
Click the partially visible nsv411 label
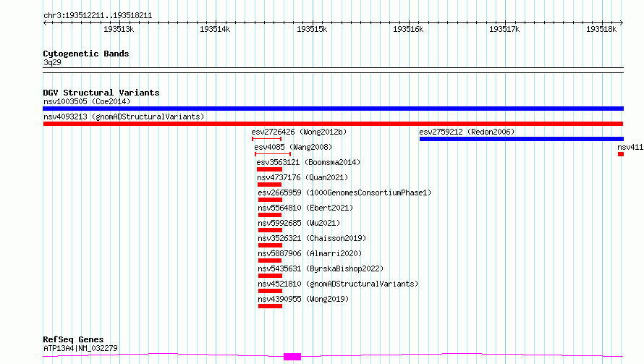pos(630,147)
